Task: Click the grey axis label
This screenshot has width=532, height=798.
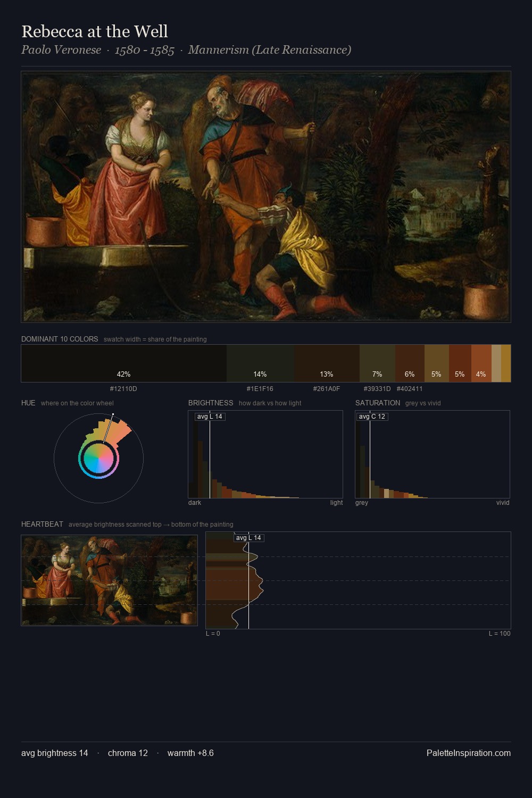Action: pos(362,503)
